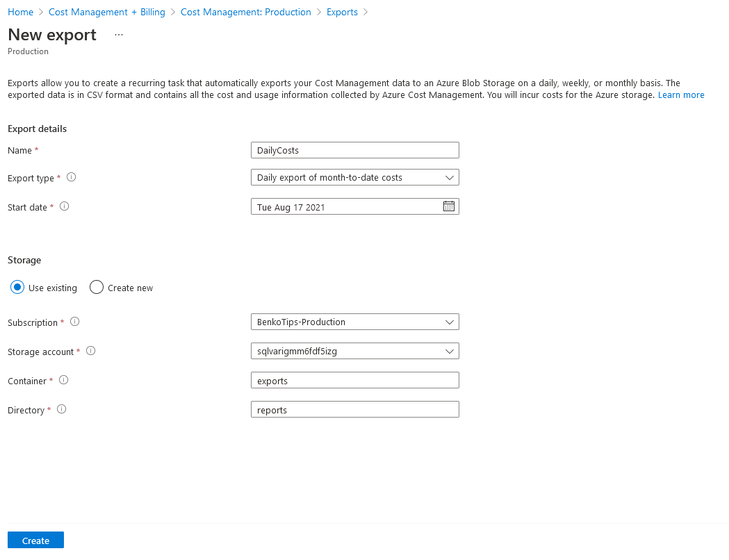Viewport: 729px width, 560px height.
Task: Open the date picker calendar icon
Action: pyautogui.click(x=448, y=206)
